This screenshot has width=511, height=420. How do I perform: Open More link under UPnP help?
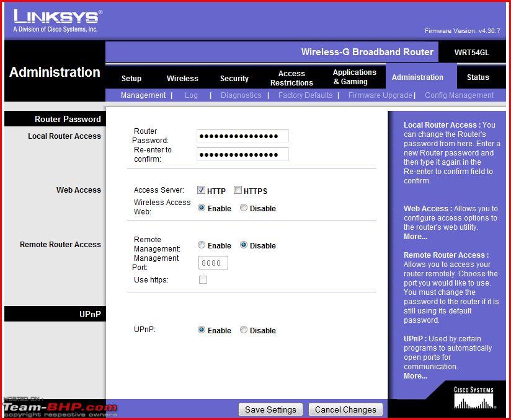point(415,376)
